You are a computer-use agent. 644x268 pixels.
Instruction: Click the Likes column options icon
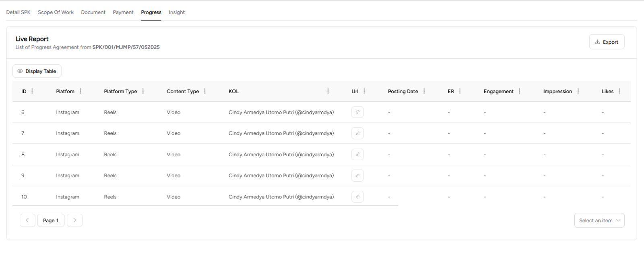[x=619, y=91]
